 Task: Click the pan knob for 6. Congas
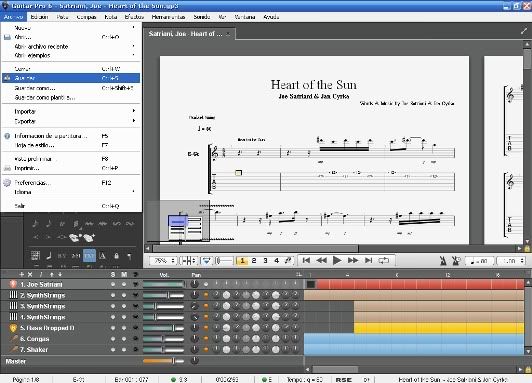coord(194,338)
